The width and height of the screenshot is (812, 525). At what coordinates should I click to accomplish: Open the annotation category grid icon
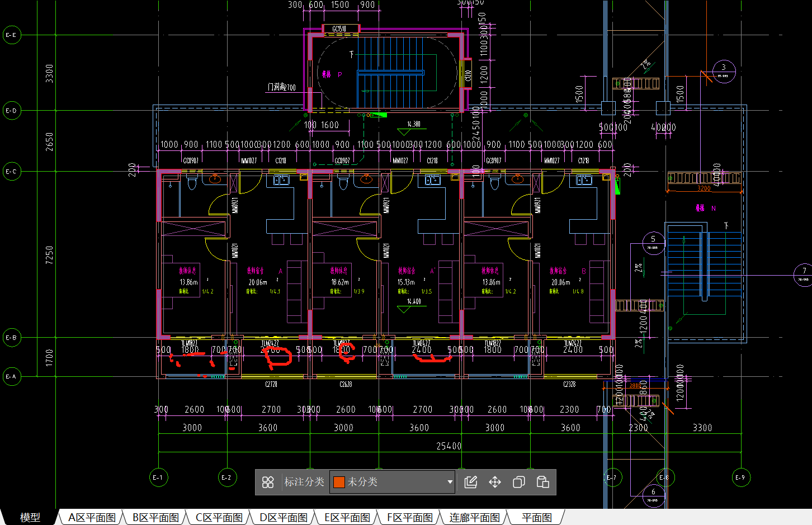click(x=268, y=482)
